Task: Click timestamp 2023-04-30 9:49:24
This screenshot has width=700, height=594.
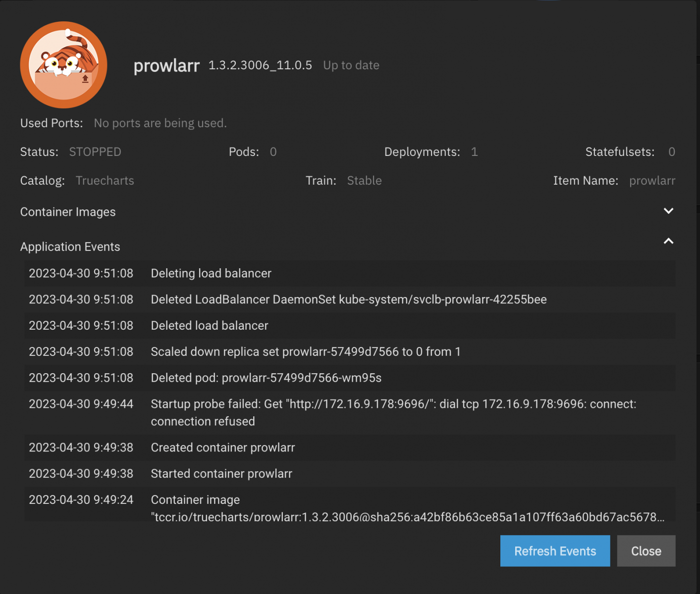Action: coord(81,499)
